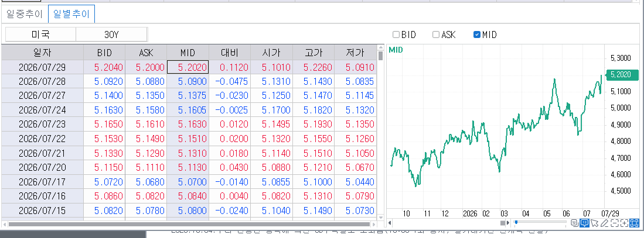This screenshot has height=238, width=644.
Task: Click the 고가 value 5.1930 cell
Action: (x=314, y=125)
